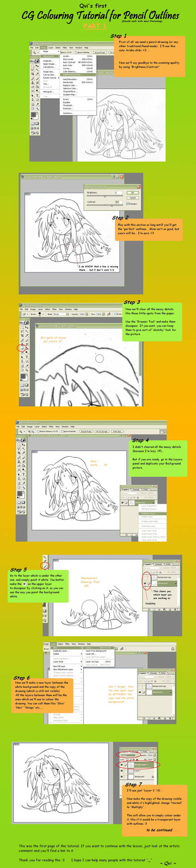Toggle Erase to History checkbox in Step 3
Screen dimensions: 196x868
tap(115, 314)
